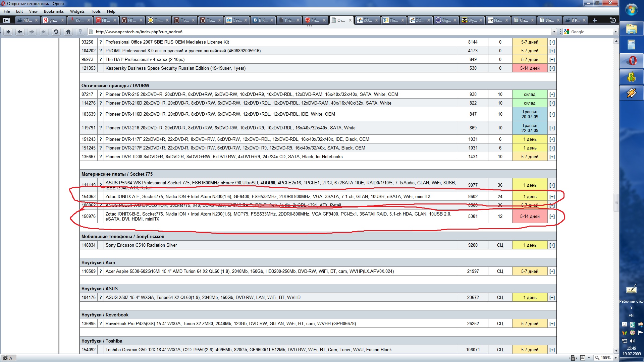Click the Forward navigation arrow
The image size is (644, 362).
click(32, 32)
